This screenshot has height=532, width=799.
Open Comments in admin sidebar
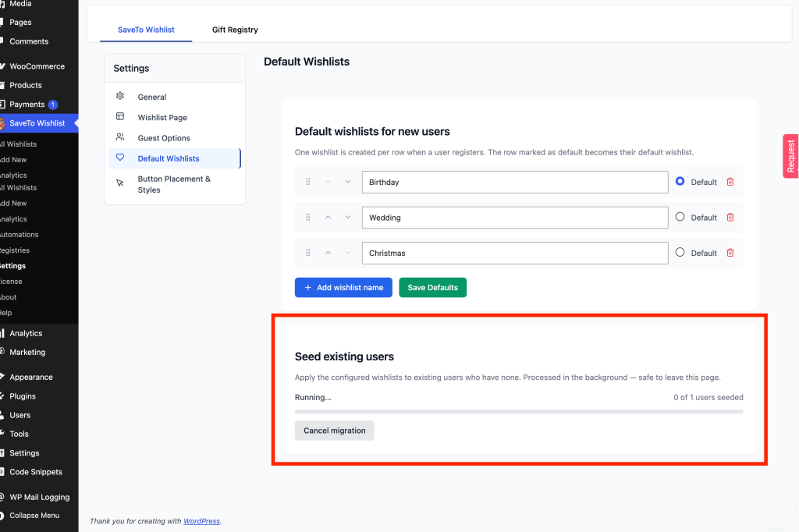click(29, 41)
